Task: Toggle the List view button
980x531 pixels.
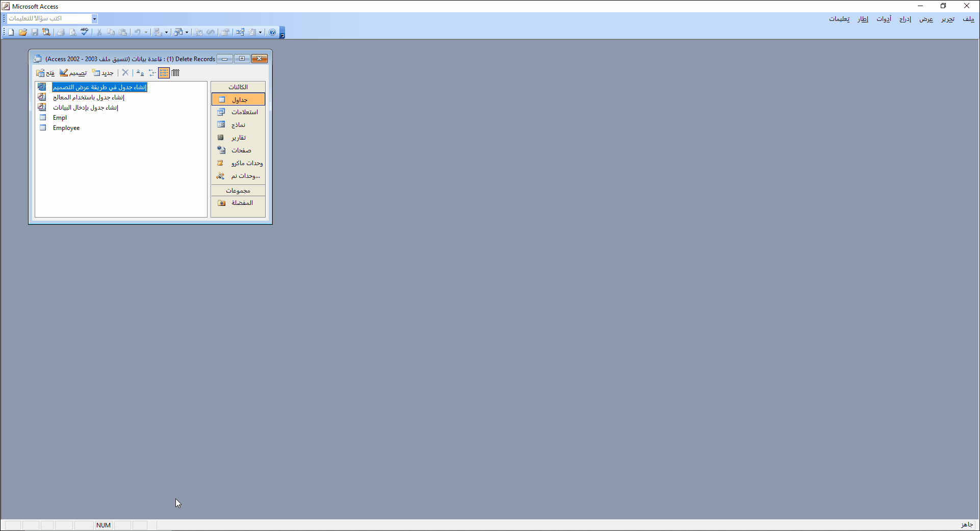Action: pos(164,73)
